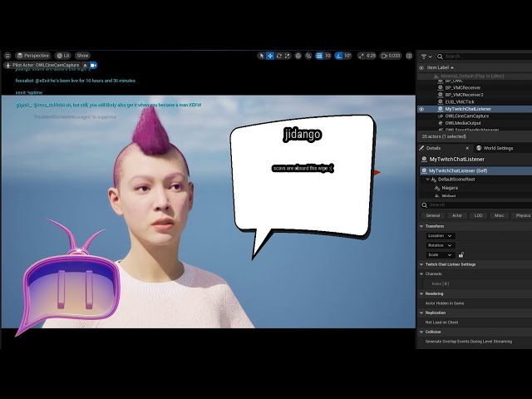Open grid snap value 10 menu

pos(328,56)
